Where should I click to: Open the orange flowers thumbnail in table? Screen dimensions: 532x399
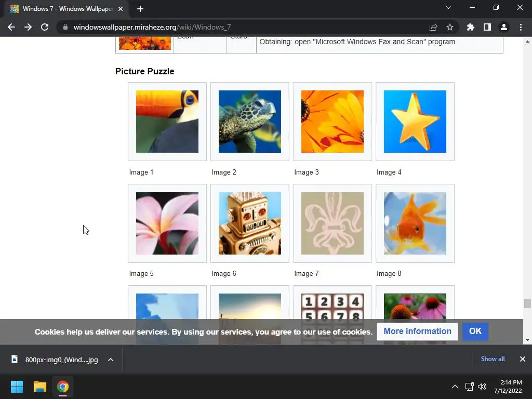pos(145,44)
